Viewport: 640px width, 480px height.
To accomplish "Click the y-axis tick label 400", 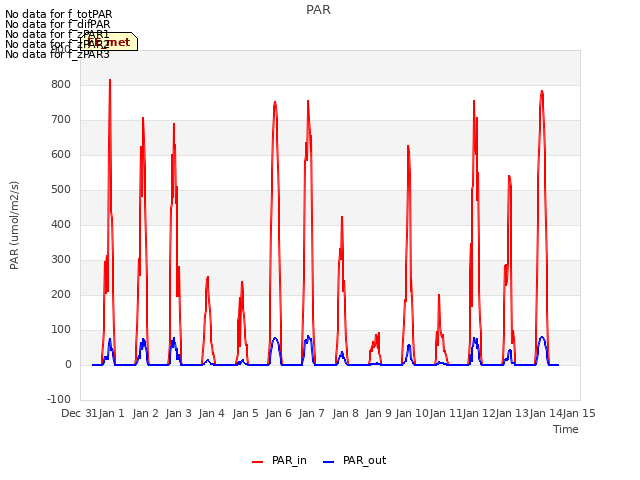I will click(x=61, y=224).
